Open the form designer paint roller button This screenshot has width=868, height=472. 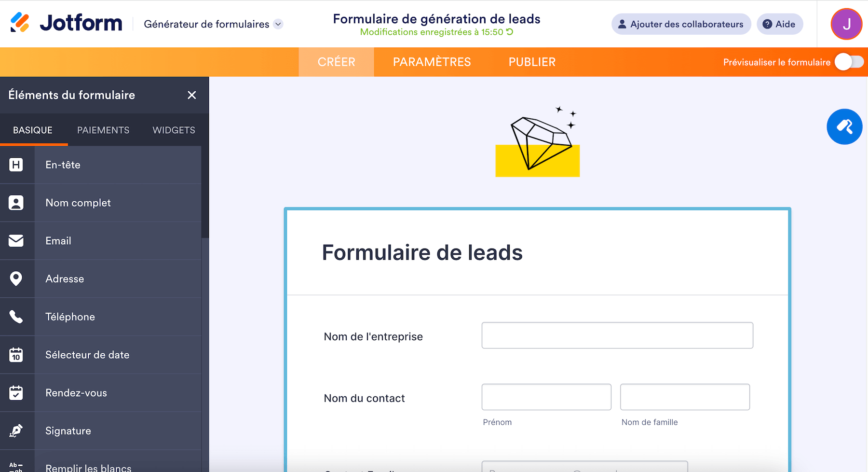coord(844,127)
